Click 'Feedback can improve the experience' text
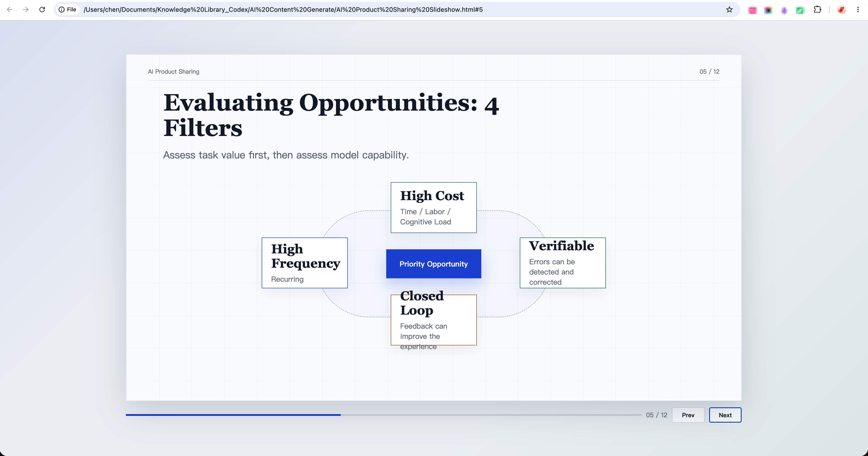 pos(424,336)
